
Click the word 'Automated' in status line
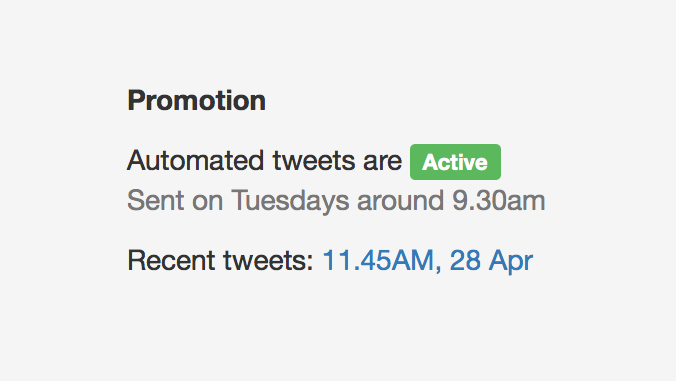[195, 161]
